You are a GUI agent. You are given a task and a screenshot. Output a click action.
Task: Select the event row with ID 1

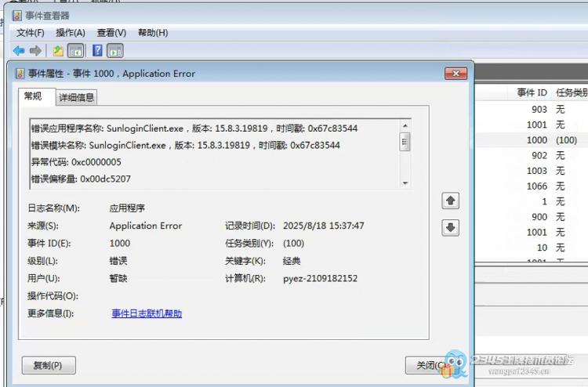point(532,201)
